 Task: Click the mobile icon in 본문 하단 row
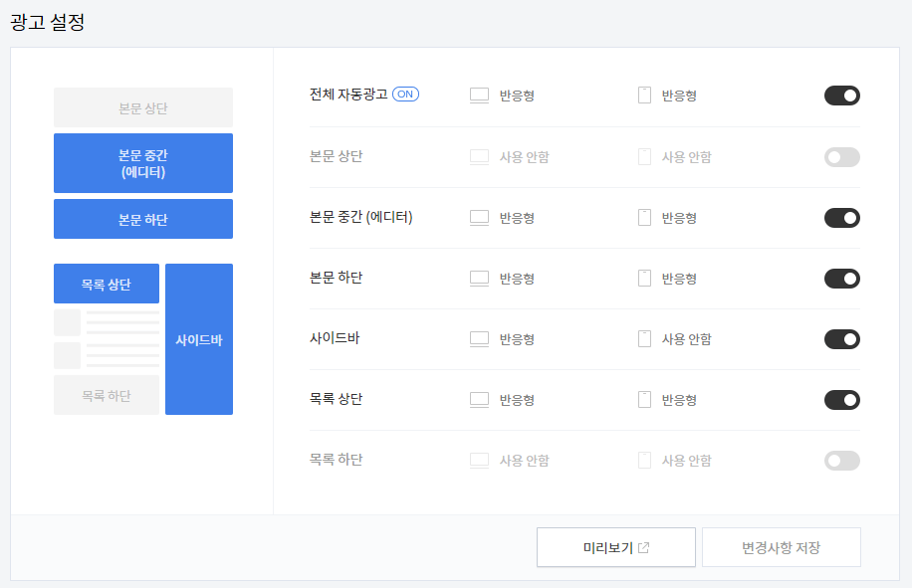click(x=644, y=279)
